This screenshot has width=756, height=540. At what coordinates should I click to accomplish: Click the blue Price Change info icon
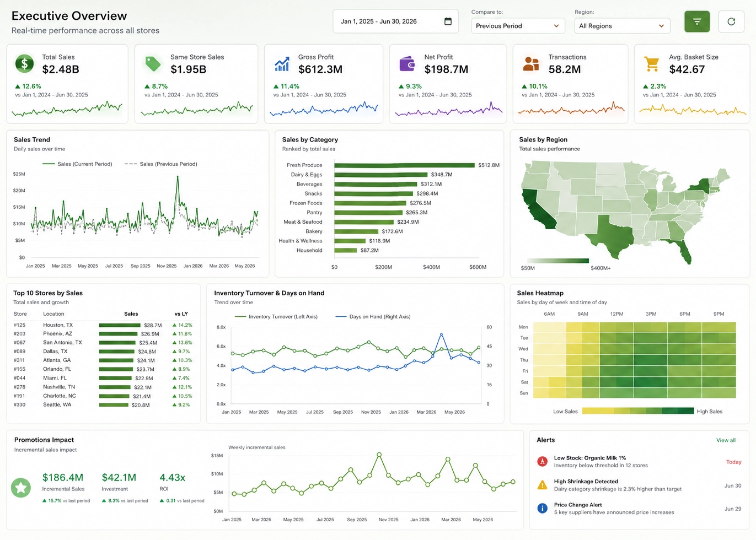[x=543, y=508]
